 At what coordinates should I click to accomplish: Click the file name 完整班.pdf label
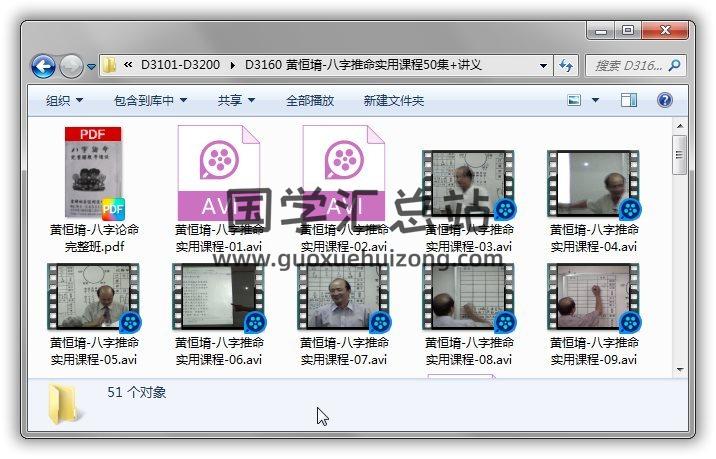click(x=95, y=247)
